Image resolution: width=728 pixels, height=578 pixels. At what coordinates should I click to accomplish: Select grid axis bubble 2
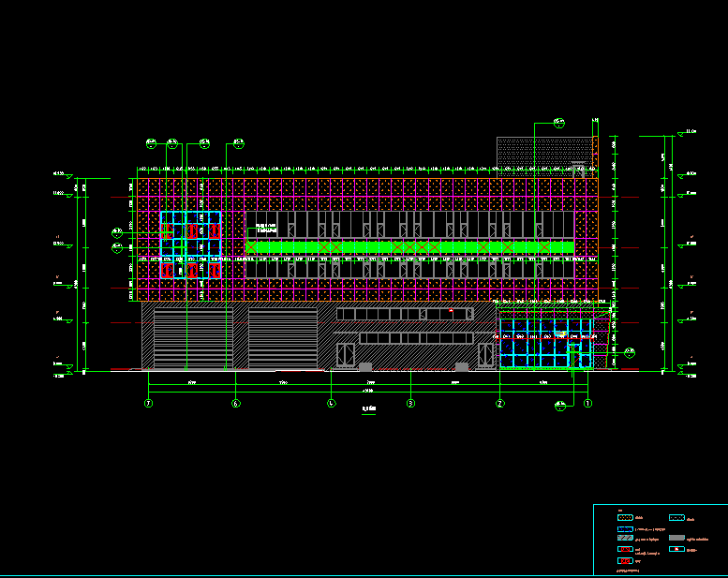(500, 404)
